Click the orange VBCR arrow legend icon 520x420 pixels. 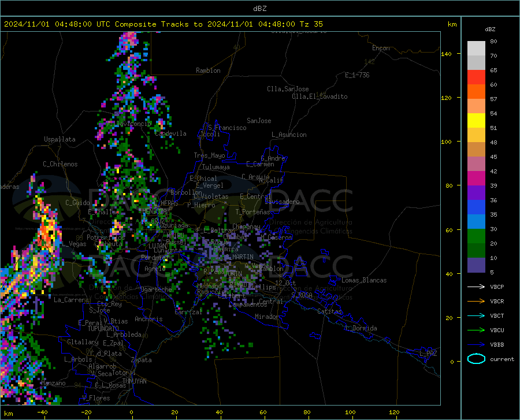coord(476,302)
